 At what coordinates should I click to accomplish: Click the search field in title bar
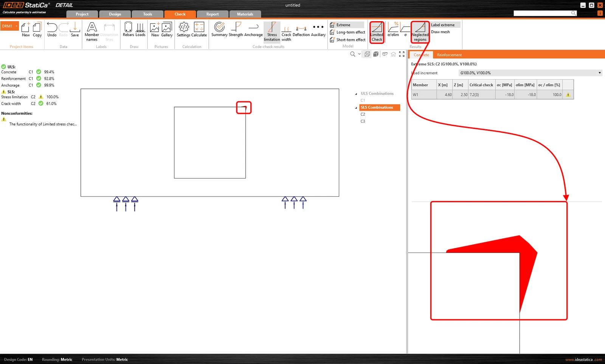[542, 13]
